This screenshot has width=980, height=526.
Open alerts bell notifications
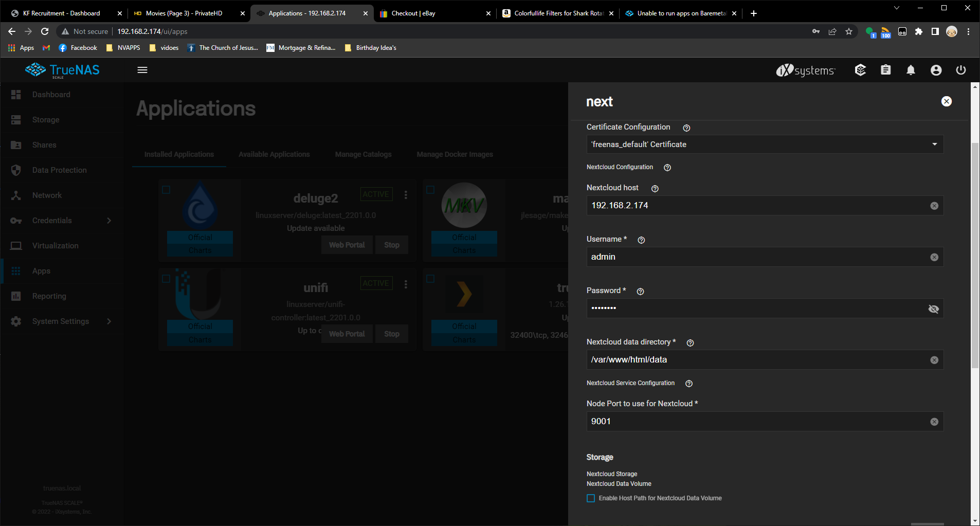(x=911, y=70)
